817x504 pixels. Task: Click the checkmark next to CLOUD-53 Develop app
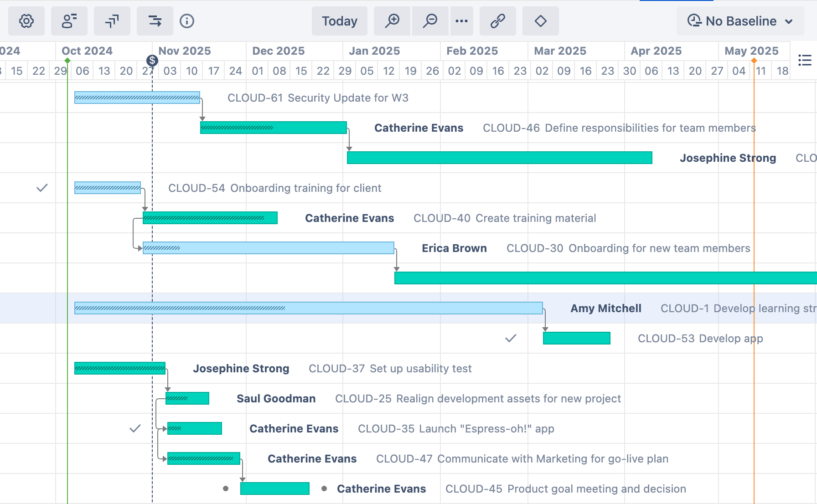pos(511,339)
